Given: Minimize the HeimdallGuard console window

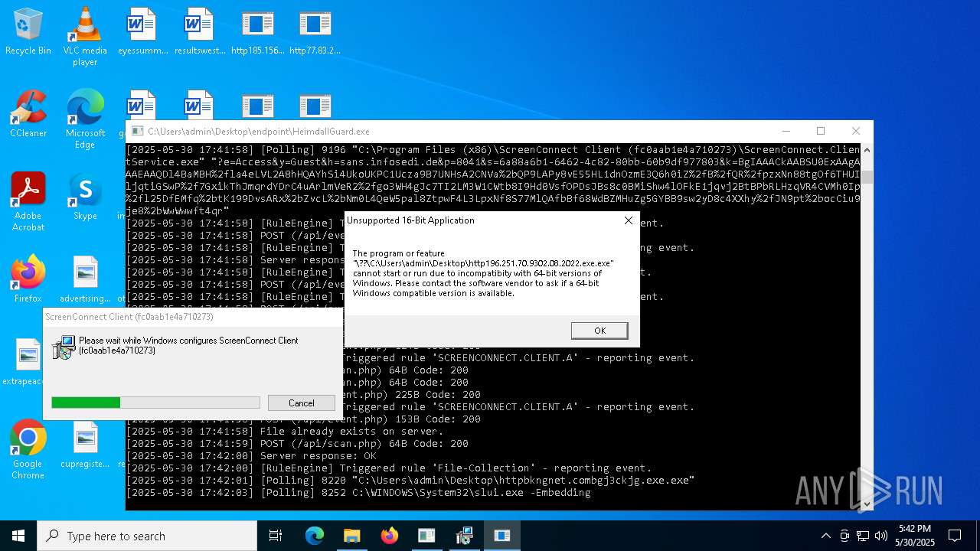Looking at the screenshot, I should tap(786, 131).
